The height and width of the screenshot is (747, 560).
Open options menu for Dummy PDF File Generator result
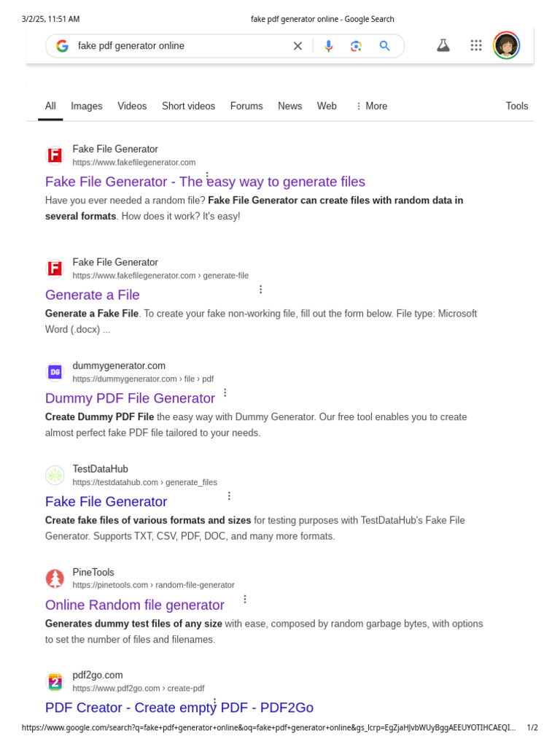tap(225, 392)
